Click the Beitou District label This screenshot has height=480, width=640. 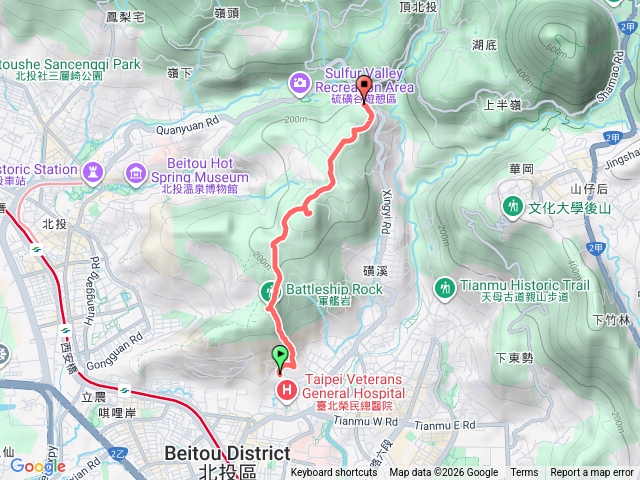click(227, 453)
